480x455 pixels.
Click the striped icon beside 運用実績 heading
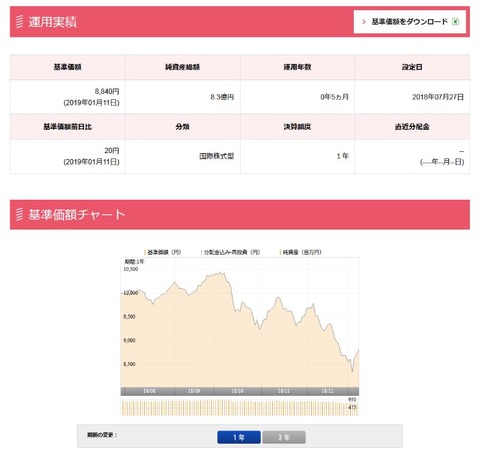coord(20,22)
